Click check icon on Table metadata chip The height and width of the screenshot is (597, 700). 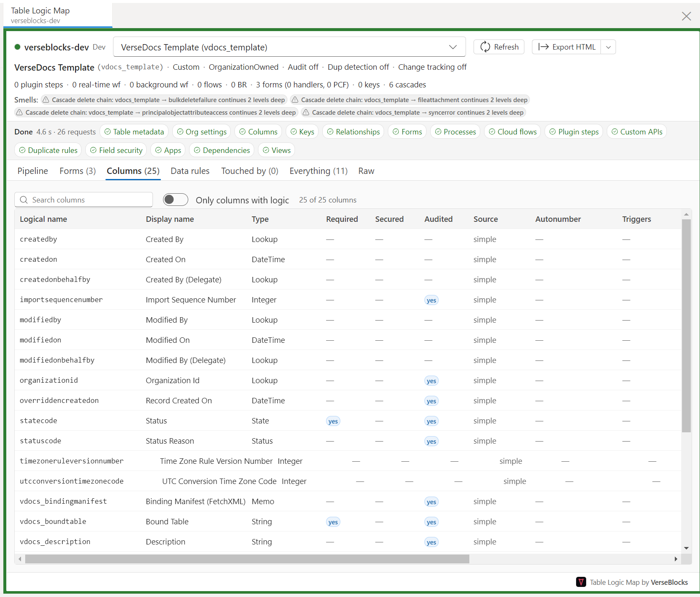click(x=108, y=132)
